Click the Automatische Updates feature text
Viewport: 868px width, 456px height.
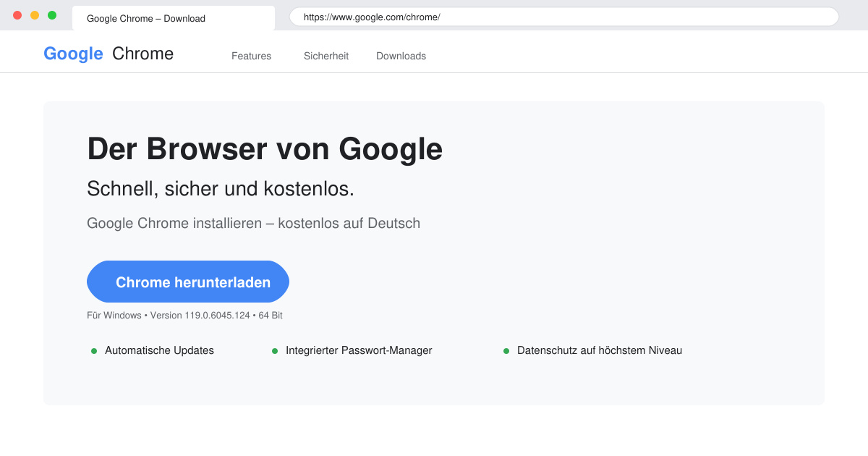(159, 350)
